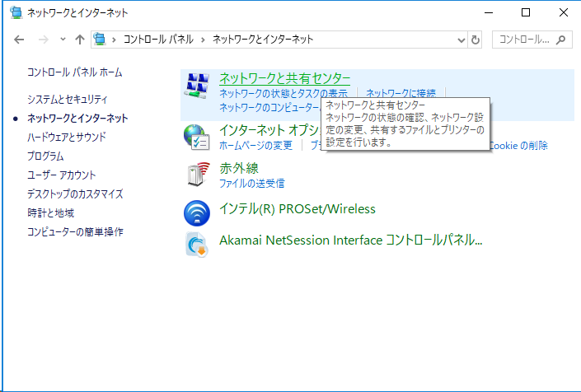Image resolution: width=581 pixels, height=392 pixels.
Task: Click the up-one-level arrow button
Action: pos(80,40)
